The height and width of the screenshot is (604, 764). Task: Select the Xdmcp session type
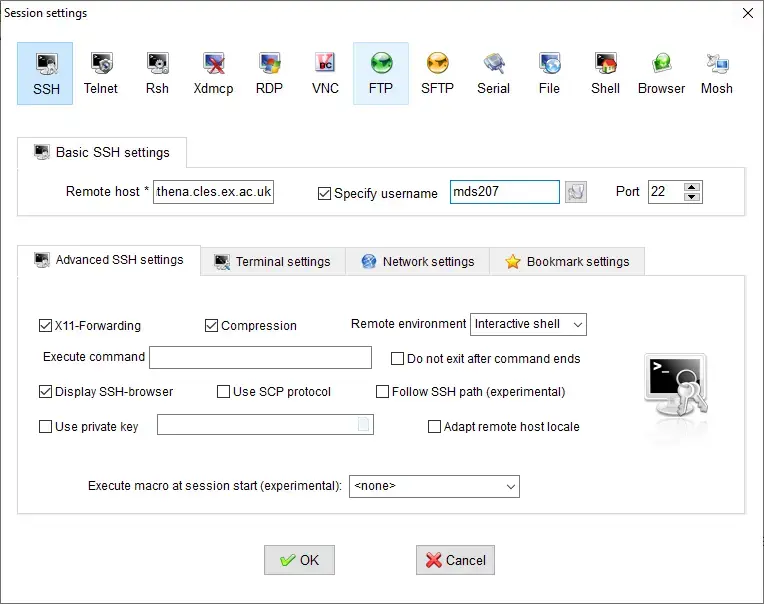[213, 74]
